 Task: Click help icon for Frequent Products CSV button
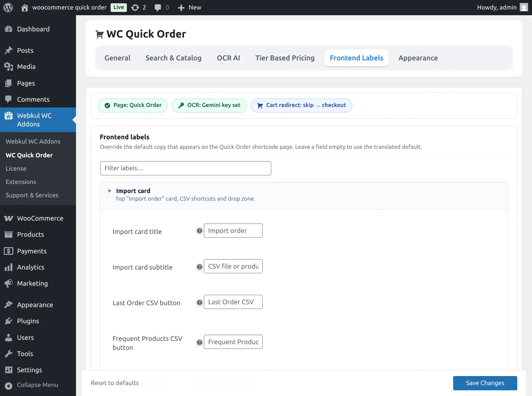click(199, 342)
